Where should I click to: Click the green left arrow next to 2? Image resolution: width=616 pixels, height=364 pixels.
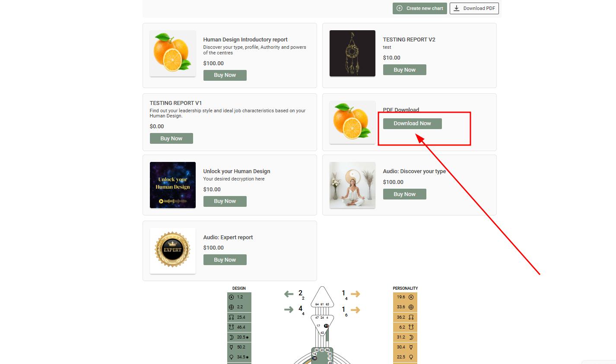click(x=289, y=294)
